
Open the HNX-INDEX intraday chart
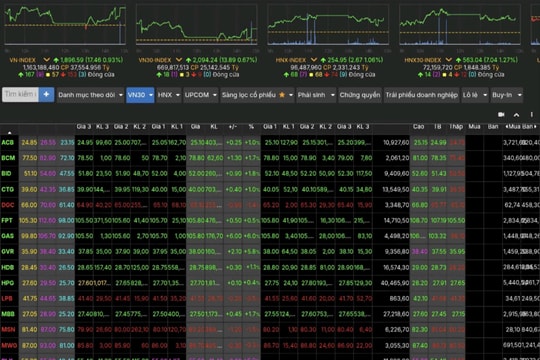click(x=328, y=25)
